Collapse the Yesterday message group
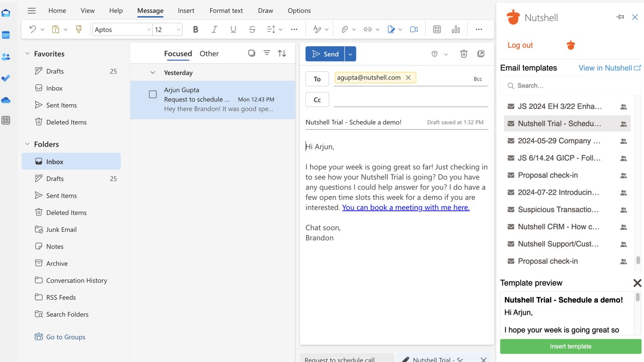Viewport: 644px width, 362px height. tap(152, 73)
